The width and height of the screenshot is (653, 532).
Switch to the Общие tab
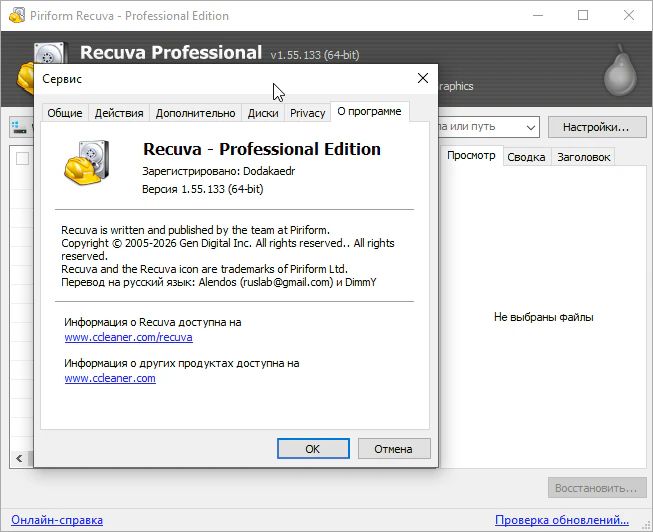(65, 113)
